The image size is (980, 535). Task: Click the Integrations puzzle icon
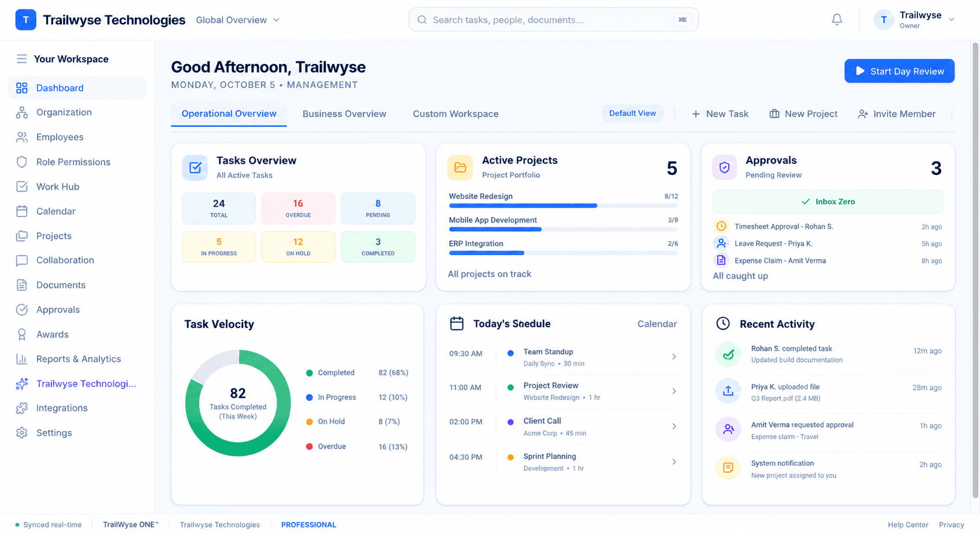click(22, 408)
